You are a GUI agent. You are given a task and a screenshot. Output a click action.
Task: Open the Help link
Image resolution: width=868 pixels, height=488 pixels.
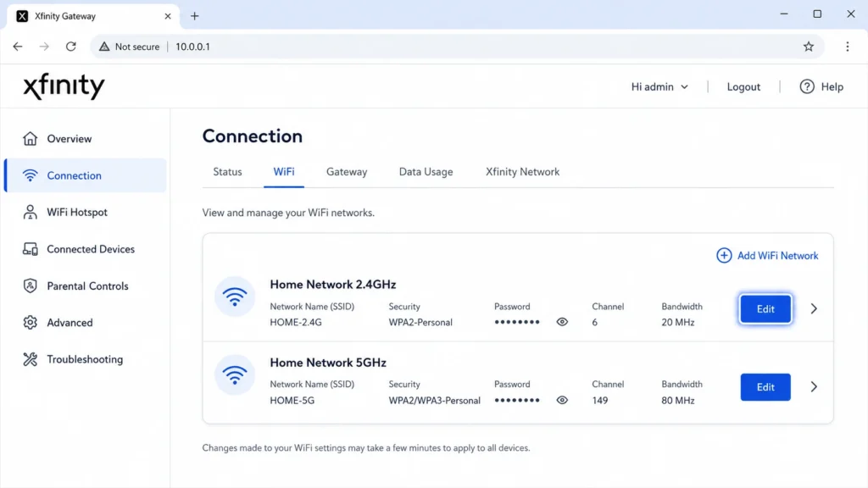(x=821, y=87)
